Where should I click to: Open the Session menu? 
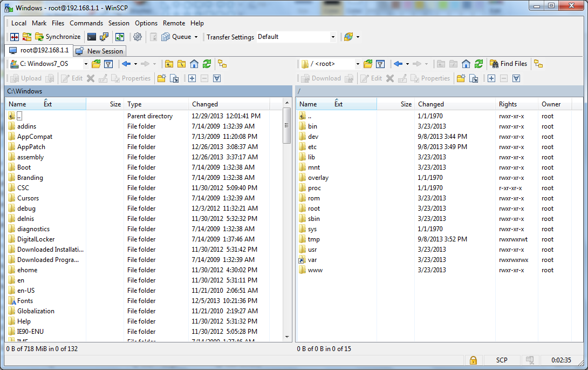coord(119,23)
